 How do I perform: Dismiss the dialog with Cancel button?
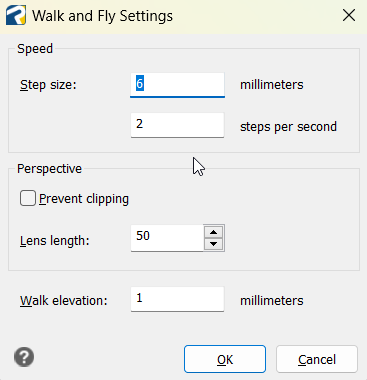coord(317,359)
